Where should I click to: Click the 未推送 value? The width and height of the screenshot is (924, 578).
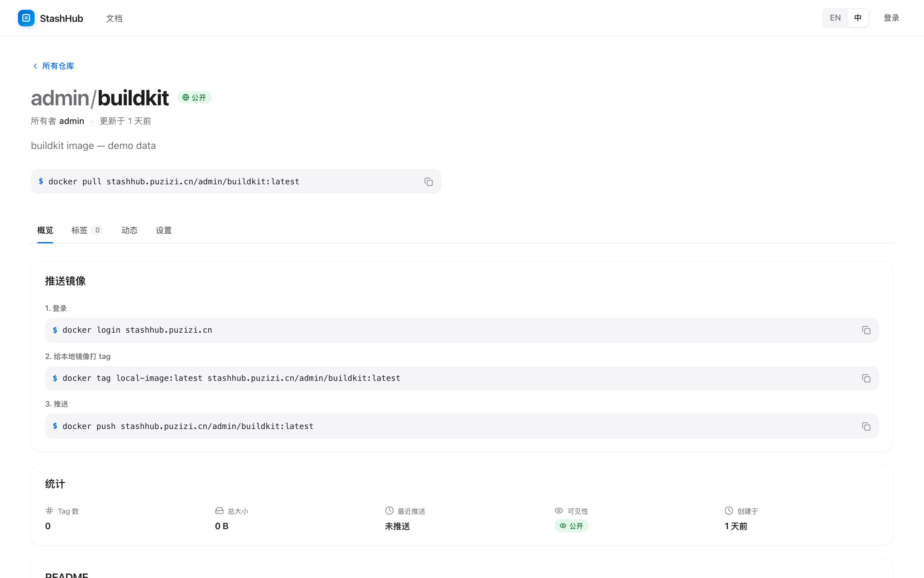coord(398,526)
